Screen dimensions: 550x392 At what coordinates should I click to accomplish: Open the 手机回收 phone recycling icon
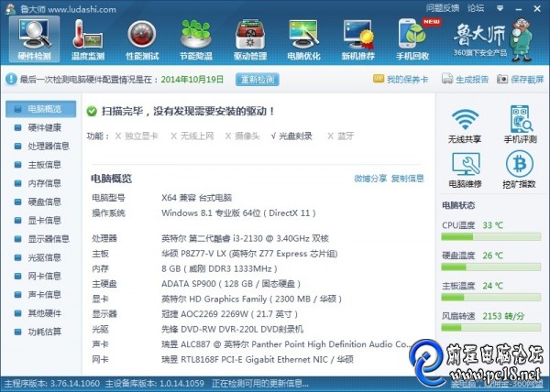(412, 40)
